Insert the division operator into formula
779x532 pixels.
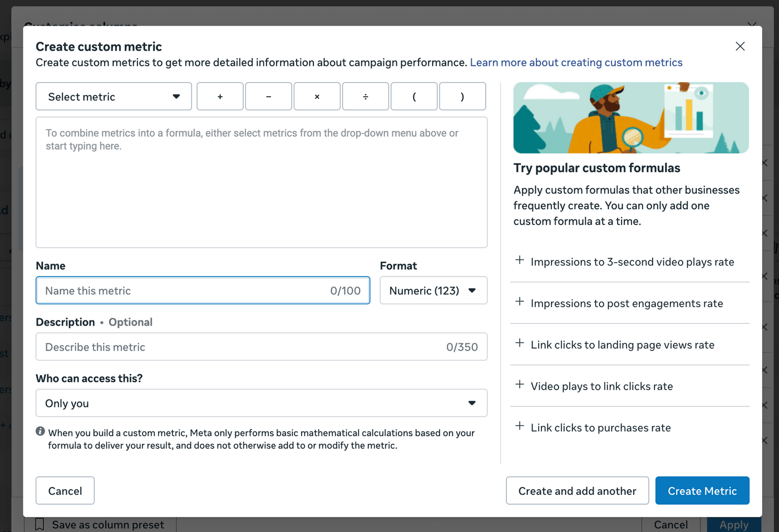(365, 97)
